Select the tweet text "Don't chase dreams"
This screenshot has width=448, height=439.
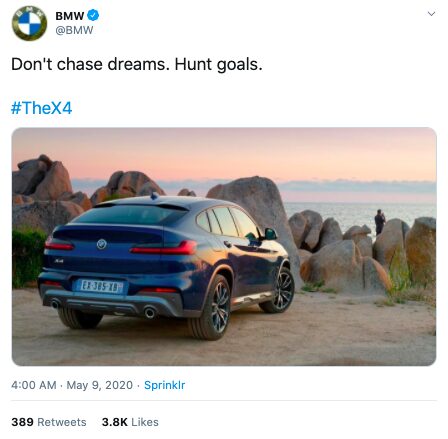click(88, 64)
